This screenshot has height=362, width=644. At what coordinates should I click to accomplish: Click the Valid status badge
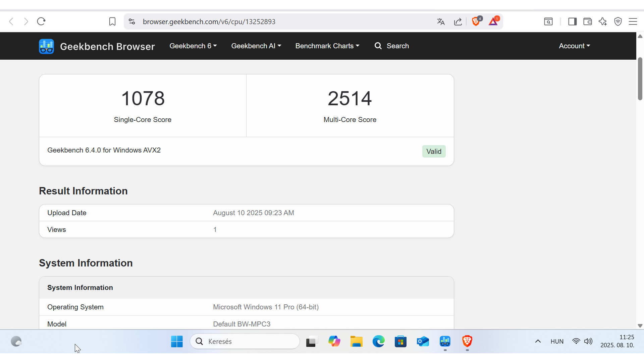point(434,152)
